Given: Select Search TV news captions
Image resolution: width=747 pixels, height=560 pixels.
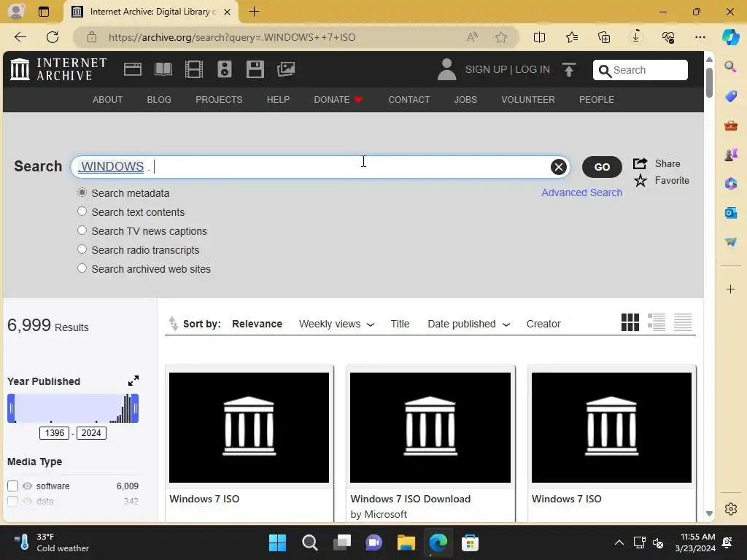Looking at the screenshot, I should coord(82,230).
